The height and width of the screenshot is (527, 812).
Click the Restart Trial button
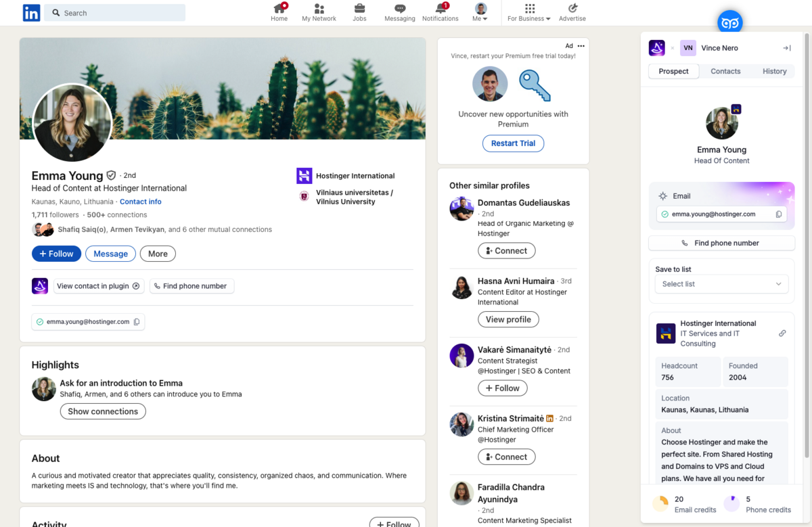tap(513, 143)
